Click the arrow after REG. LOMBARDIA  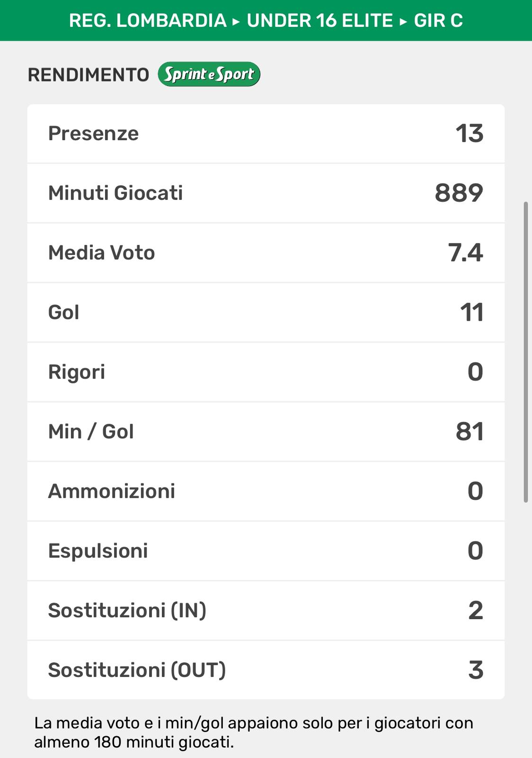click(237, 21)
